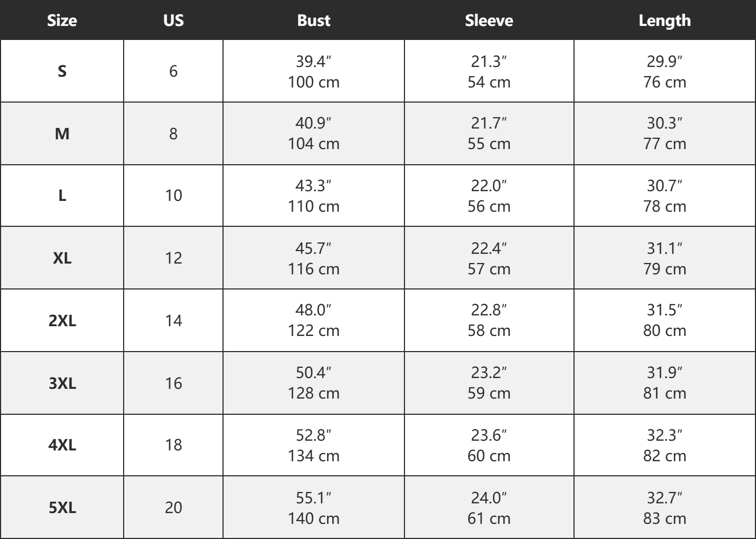Click the 116 cm bust cell
The height and width of the screenshot is (539, 756).
(314, 269)
